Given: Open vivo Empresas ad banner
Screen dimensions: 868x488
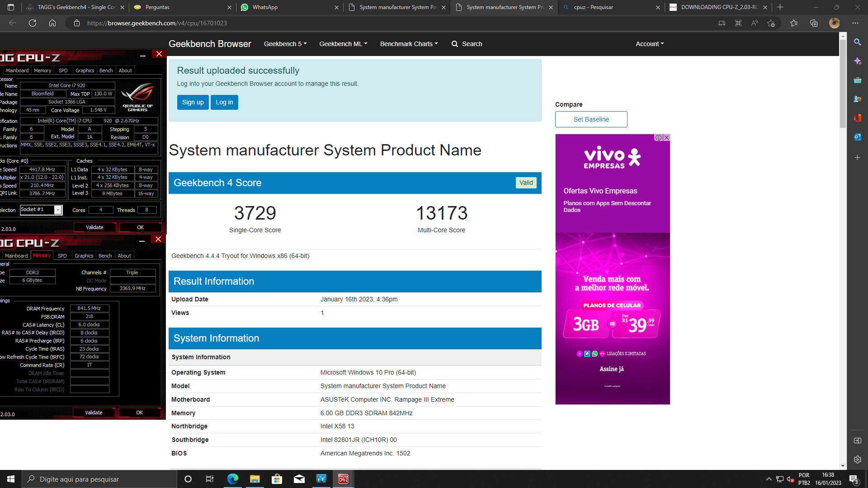Looking at the screenshot, I should 613,269.
